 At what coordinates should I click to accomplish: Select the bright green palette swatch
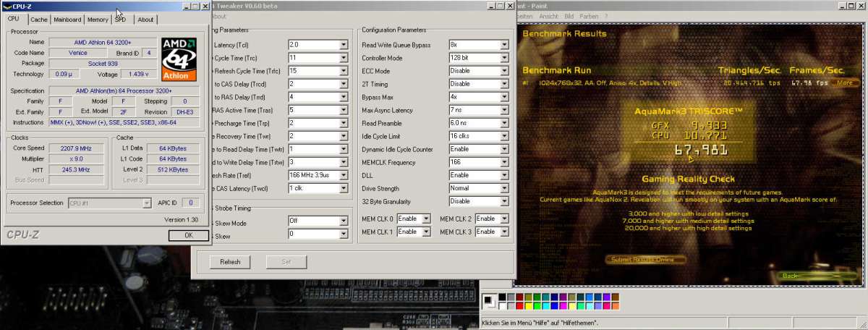pyautogui.click(x=537, y=306)
